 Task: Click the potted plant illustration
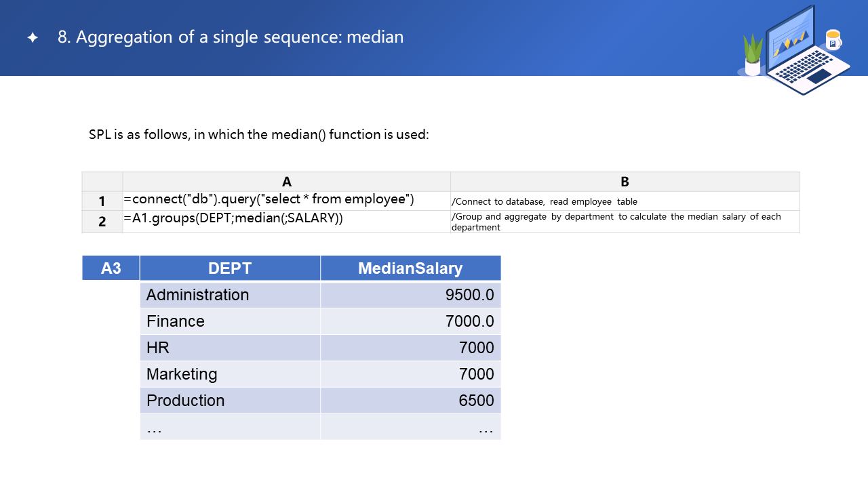click(753, 56)
